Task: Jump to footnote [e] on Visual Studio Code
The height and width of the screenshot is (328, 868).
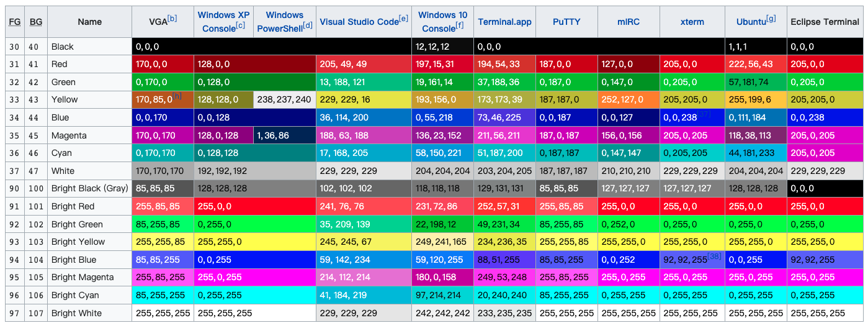Action: 404,19
